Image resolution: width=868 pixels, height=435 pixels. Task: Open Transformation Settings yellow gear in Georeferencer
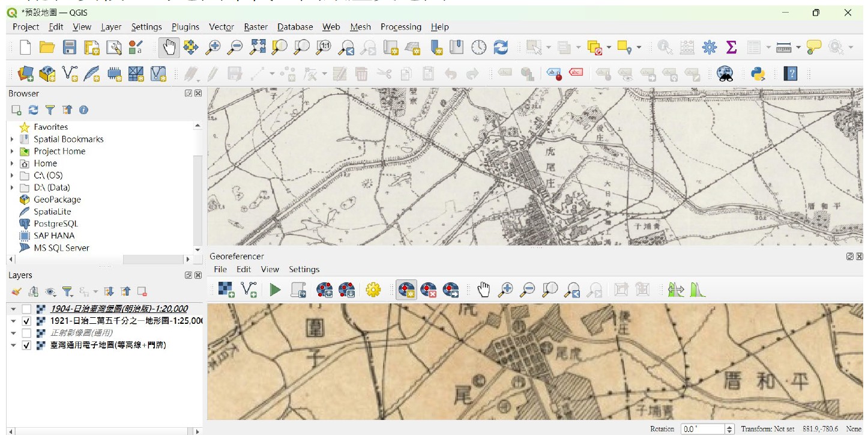373,290
